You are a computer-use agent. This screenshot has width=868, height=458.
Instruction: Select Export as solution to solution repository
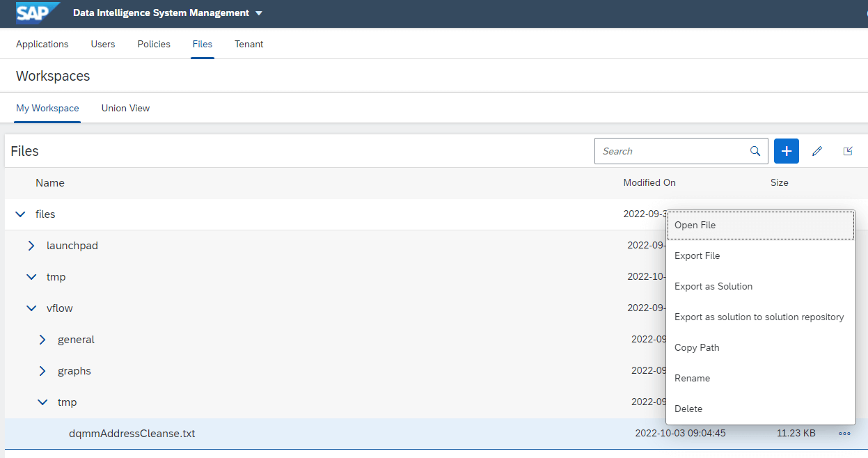760,317
